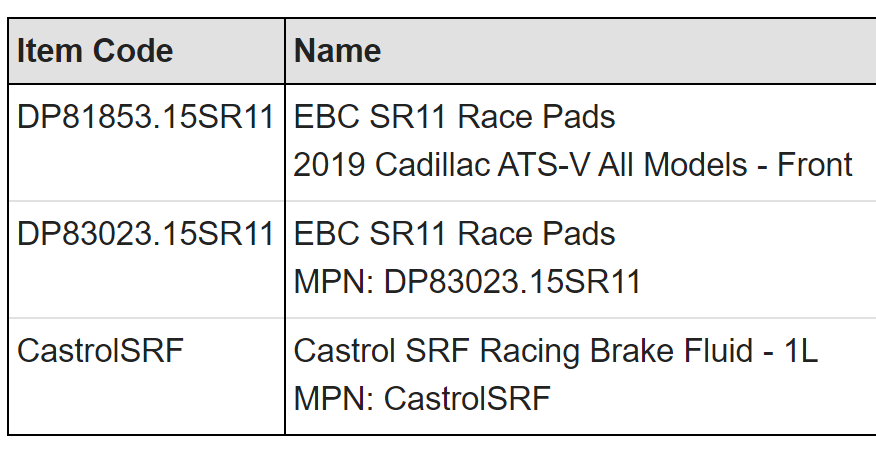
Task: Select item code DP81853.15SR11
Action: click(145, 118)
